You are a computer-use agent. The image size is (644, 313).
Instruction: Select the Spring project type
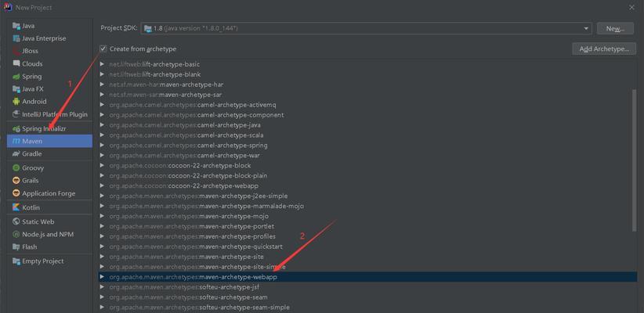[49, 77]
